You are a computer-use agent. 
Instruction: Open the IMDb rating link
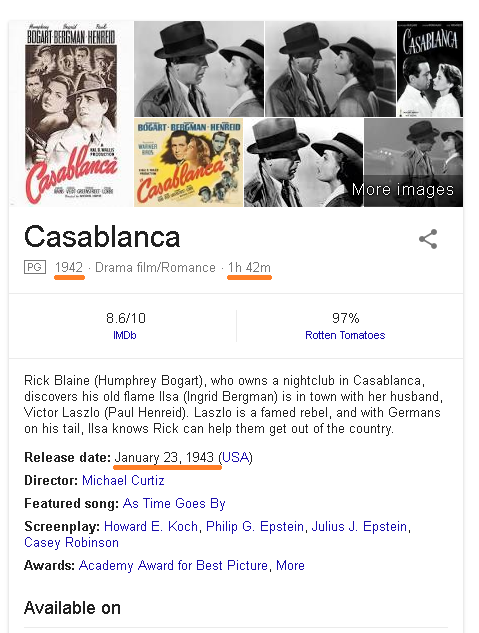(x=125, y=335)
